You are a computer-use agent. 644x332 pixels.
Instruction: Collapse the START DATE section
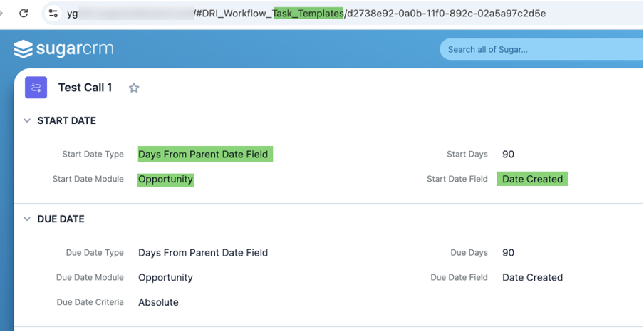[27, 121]
